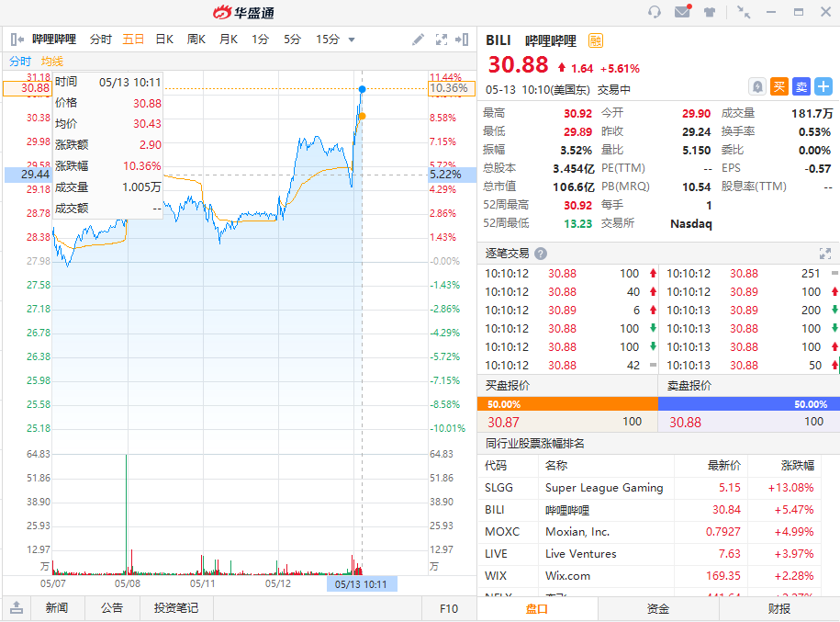Sort ranking by 最新价 column header
840x622 pixels.
(724, 466)
